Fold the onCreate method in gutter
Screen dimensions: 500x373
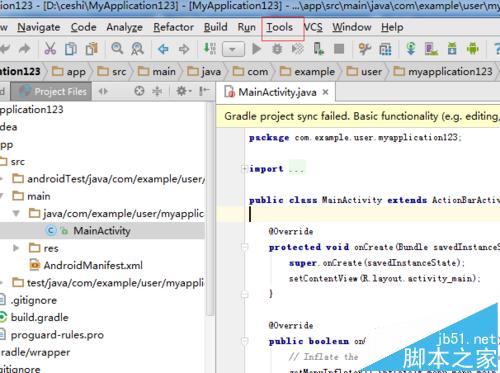[x=245, y=247]
